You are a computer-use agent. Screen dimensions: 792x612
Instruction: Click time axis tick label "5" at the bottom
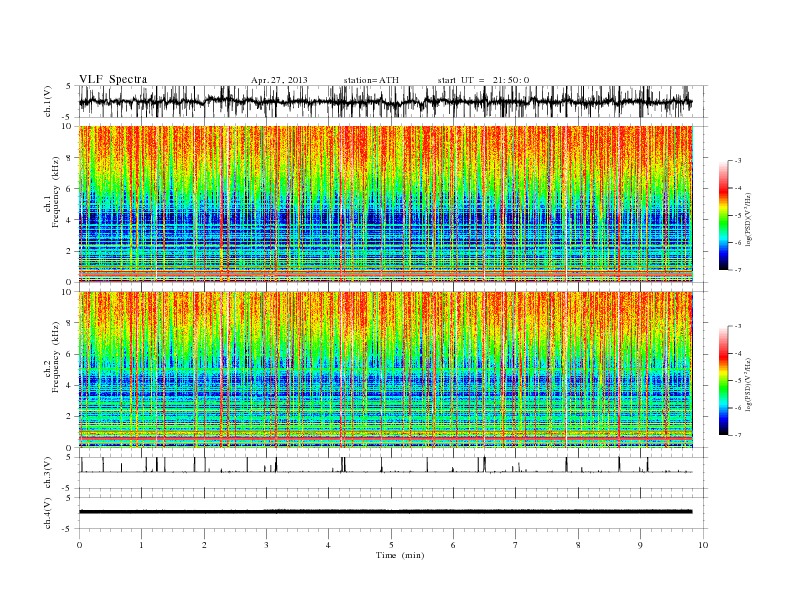click(391, 545)
